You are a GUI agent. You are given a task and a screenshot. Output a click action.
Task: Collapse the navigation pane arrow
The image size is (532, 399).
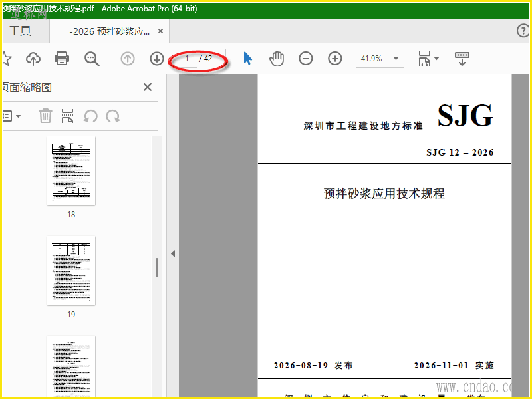pyautogui.click(x=173, y=254)
